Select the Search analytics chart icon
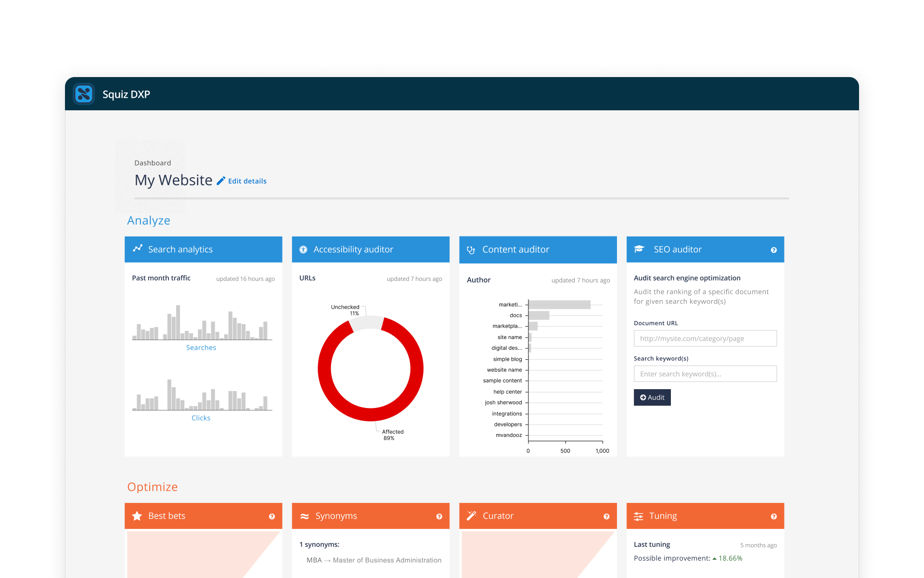The width and height of the screenshot is (924, 578). point(137,249)
